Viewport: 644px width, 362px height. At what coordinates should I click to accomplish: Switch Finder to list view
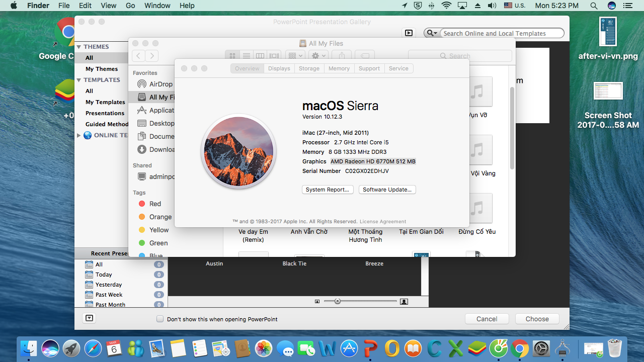pos(246,56)
